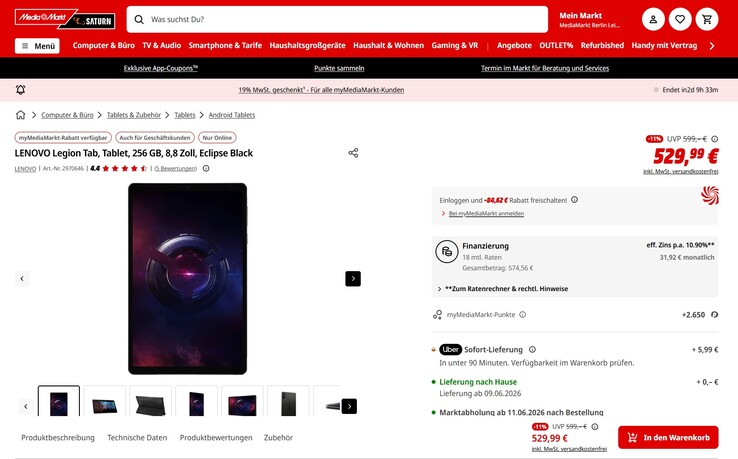Open info icon next to Rabatt freischalten
This screenshot has width=738, height=459.
click(574, 200)
